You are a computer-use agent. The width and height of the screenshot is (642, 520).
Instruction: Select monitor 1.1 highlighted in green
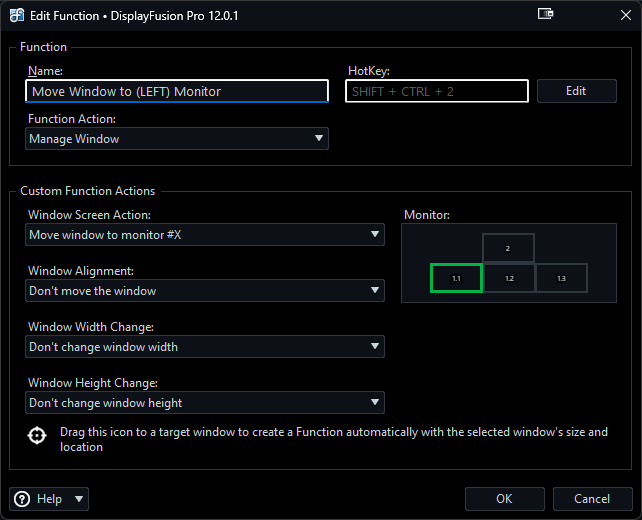456,278
